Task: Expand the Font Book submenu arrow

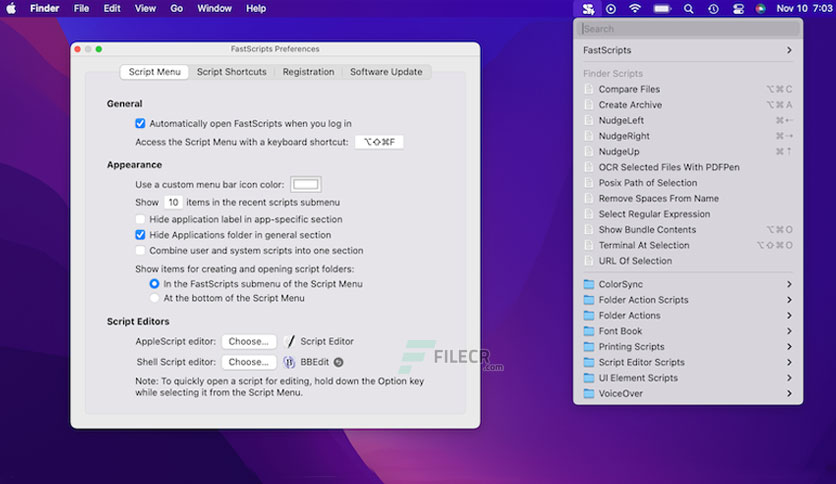Action: [789, 331]
